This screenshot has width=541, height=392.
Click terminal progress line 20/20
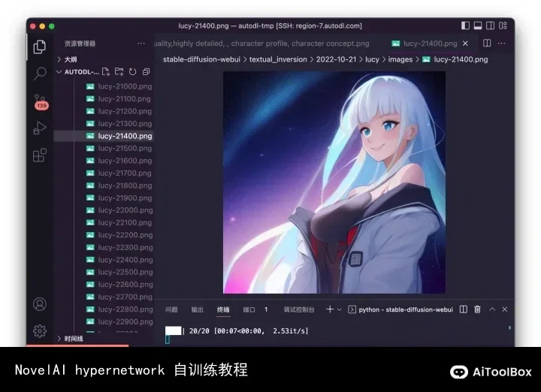237,331
